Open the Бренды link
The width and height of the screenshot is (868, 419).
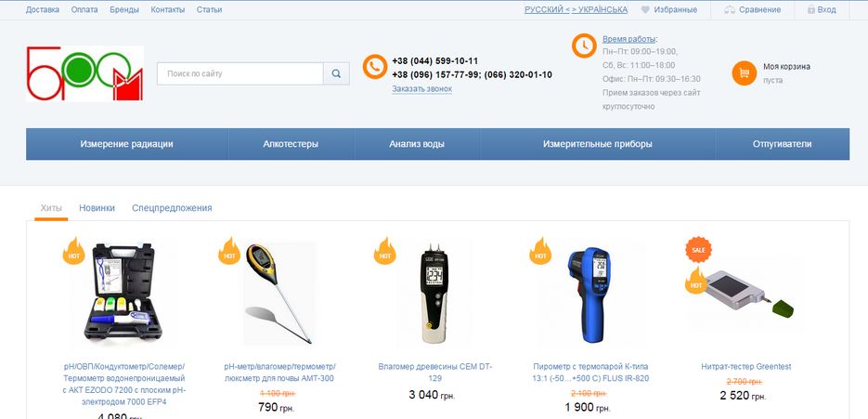124,9
